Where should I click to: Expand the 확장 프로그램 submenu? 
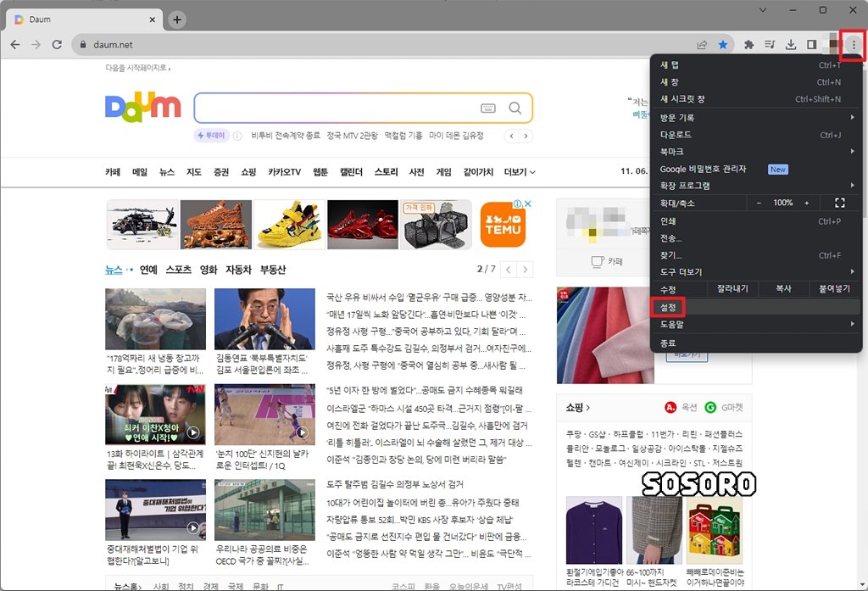pos(755,186)
